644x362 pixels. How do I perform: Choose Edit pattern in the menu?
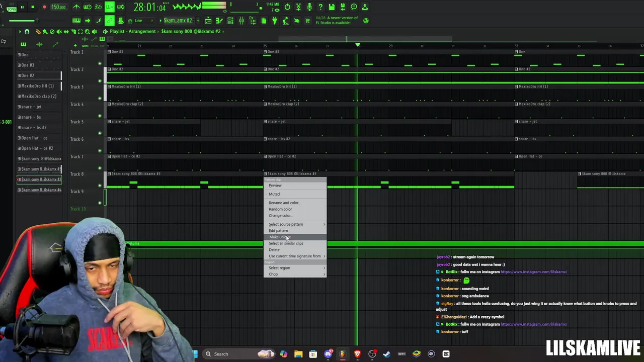[295, 231]
